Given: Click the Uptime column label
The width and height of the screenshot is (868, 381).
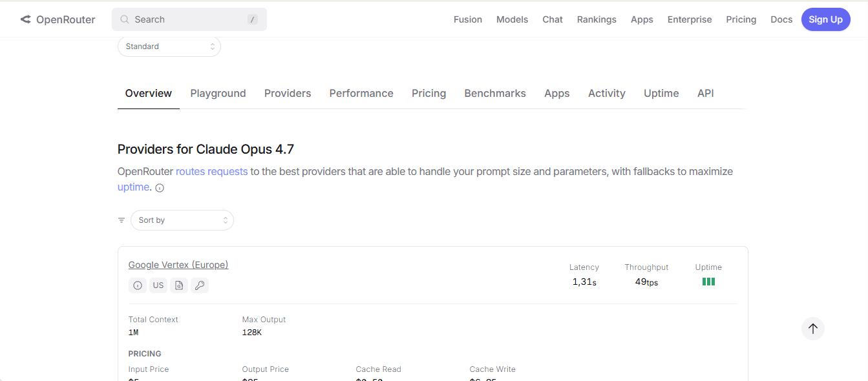Looking at the screenshot, I should 708,267.
